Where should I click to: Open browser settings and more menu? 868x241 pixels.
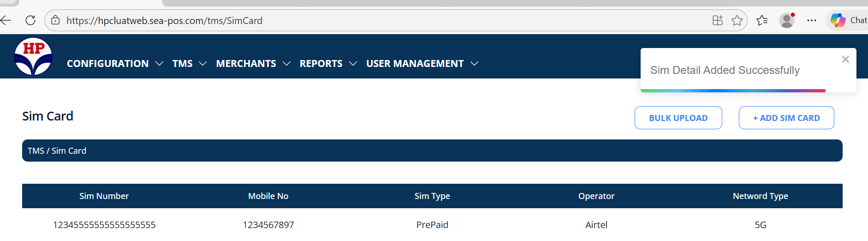pyautogui.click(x=812, y=20)
